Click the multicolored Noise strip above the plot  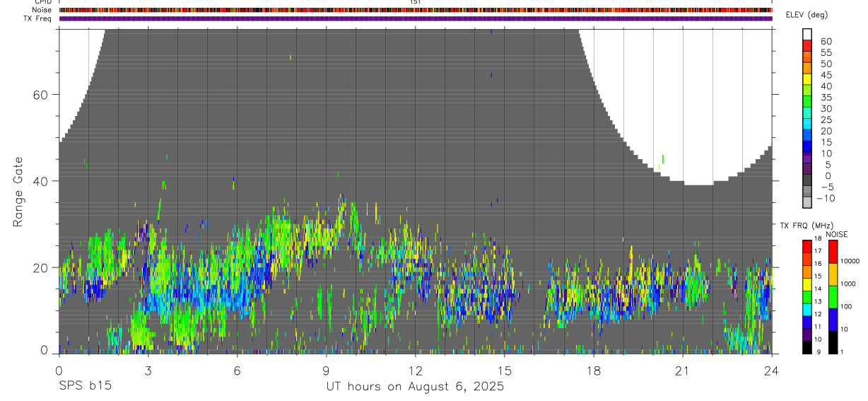[415, 10]
